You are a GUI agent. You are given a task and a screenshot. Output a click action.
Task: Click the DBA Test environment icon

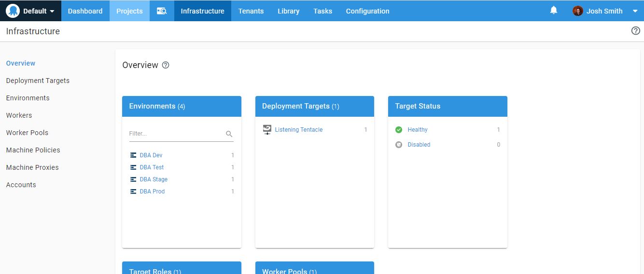[133, 167]
